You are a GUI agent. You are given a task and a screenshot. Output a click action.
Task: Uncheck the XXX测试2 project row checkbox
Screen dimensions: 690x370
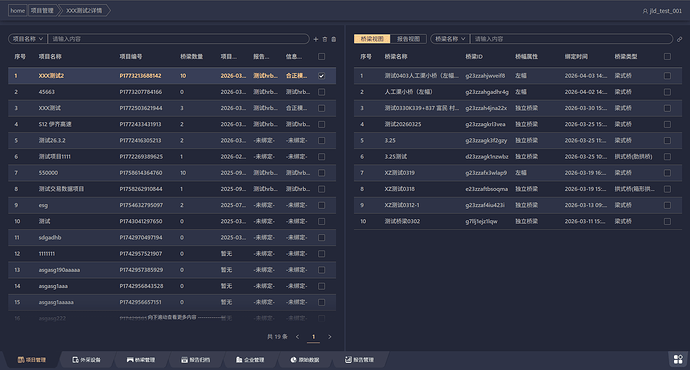click(x=322, y=76)
